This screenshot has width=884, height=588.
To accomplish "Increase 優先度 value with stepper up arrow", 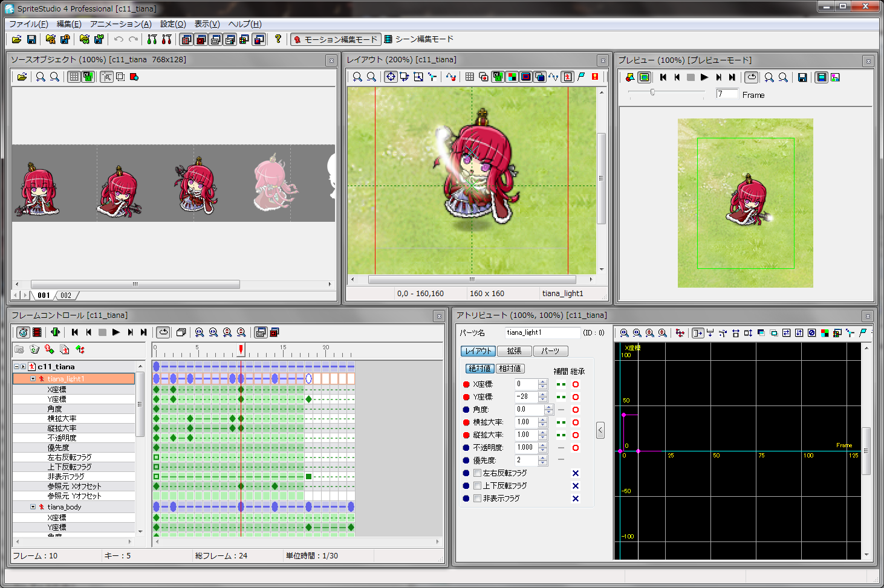I will pyautogui.click(x=542, y=457).
